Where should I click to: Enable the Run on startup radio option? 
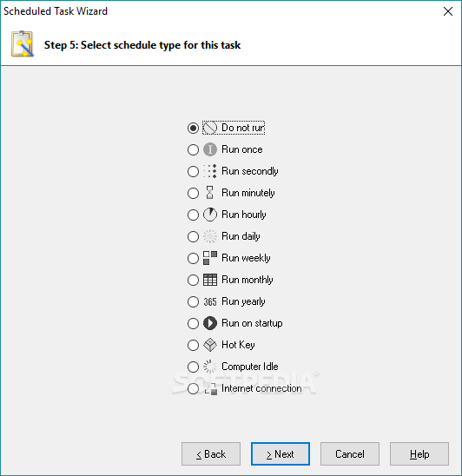pos(193,323)
